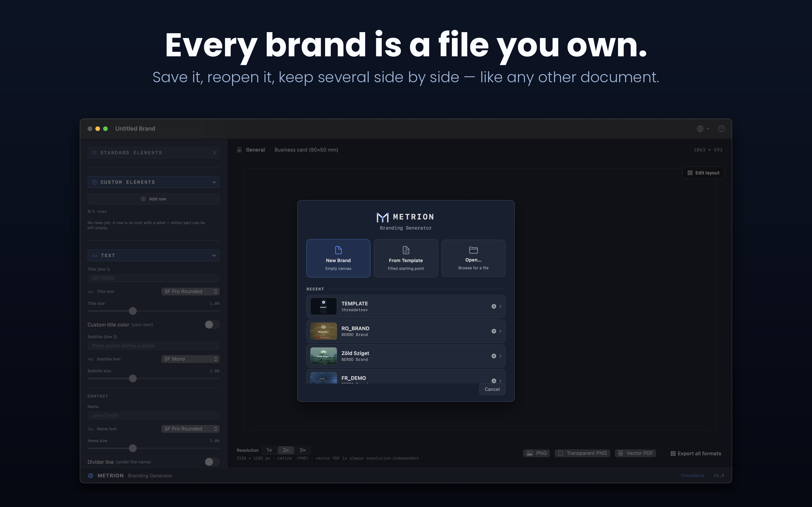The height and width of the screenshot is (507, 812).
Task: Click the Vector PDF export icon
Action: (620, 453)
